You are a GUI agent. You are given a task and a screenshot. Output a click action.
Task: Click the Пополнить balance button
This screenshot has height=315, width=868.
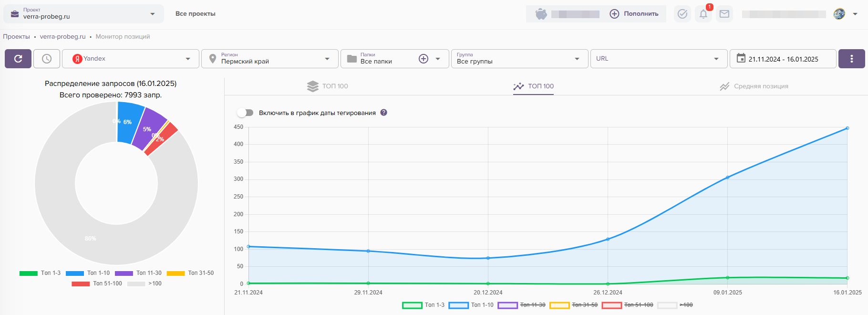pyautogui.click(x=634, y=14)
